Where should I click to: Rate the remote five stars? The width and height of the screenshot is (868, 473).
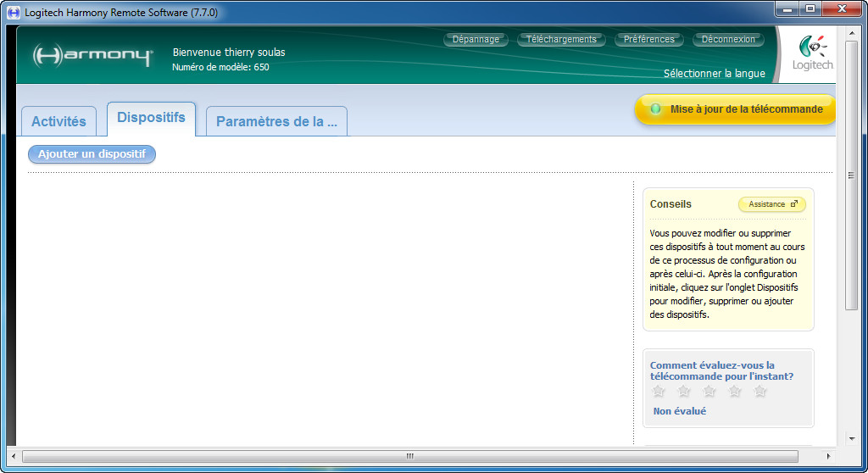click(760, 391)
